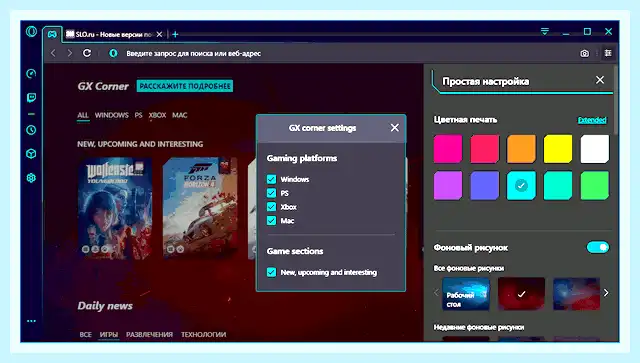Image resolution: width=640 pixels, height=363 pixels.
Task: Reload the page with refresh icon
Action: click(87, 53)
